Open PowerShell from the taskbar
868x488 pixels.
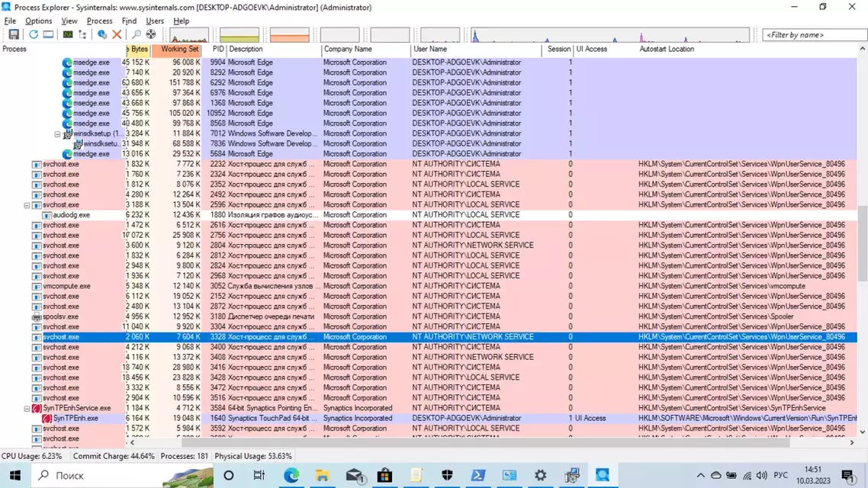(x=478, y=475)
